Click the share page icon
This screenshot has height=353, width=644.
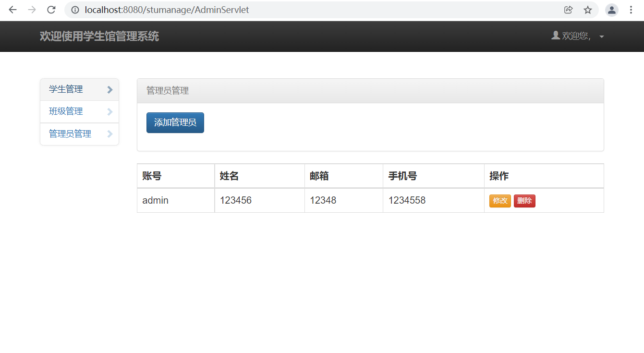[x=568, y=10]
